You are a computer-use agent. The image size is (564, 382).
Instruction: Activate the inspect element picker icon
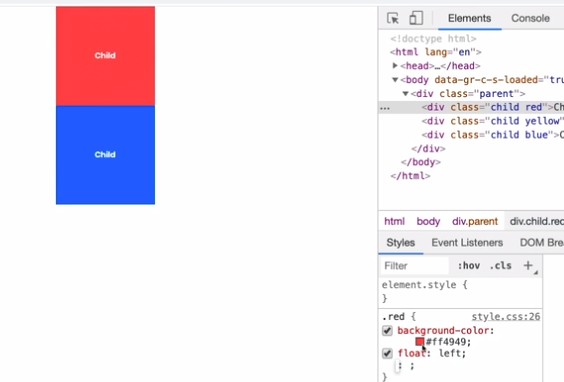pyautogui.click(x=393, y=18)
